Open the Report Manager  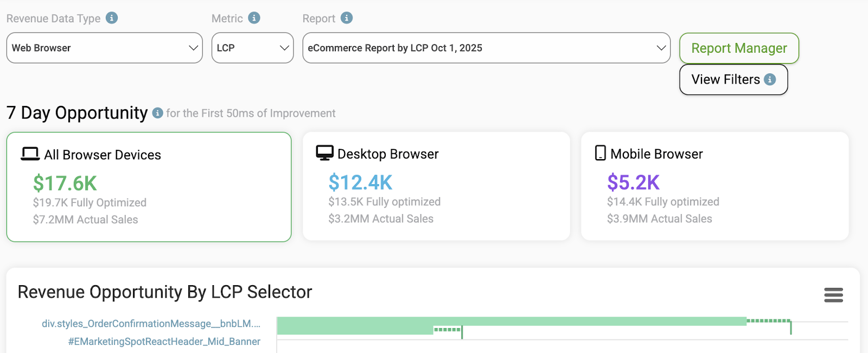pos(739,48)
